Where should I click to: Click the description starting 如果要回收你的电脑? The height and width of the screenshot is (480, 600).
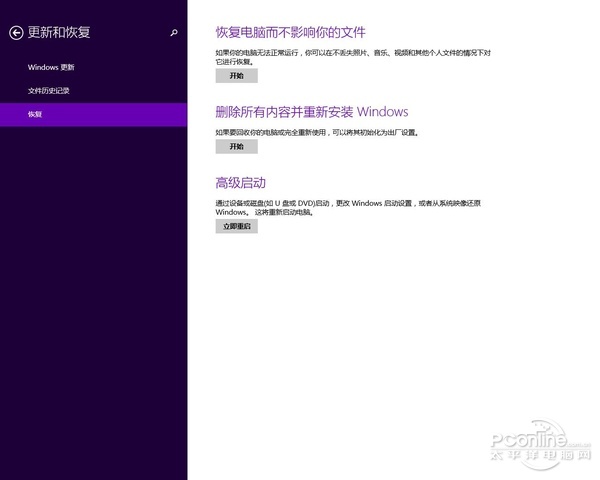[x=317, y=132]
